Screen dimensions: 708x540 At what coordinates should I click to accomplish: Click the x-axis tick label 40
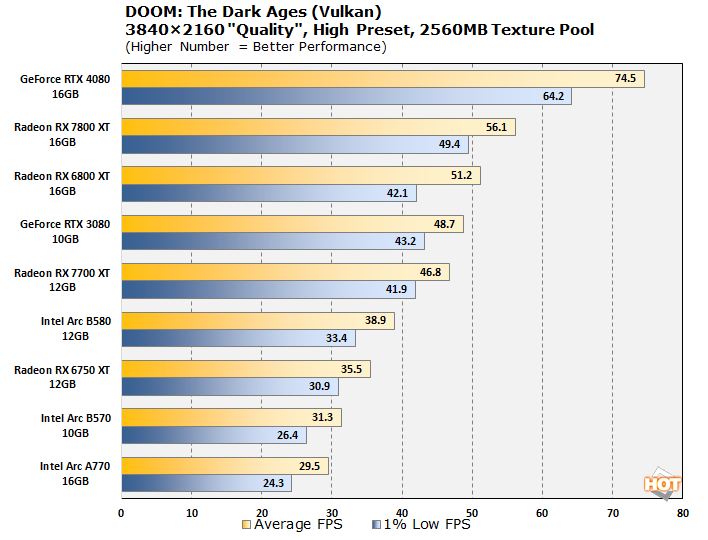point(402,513)
